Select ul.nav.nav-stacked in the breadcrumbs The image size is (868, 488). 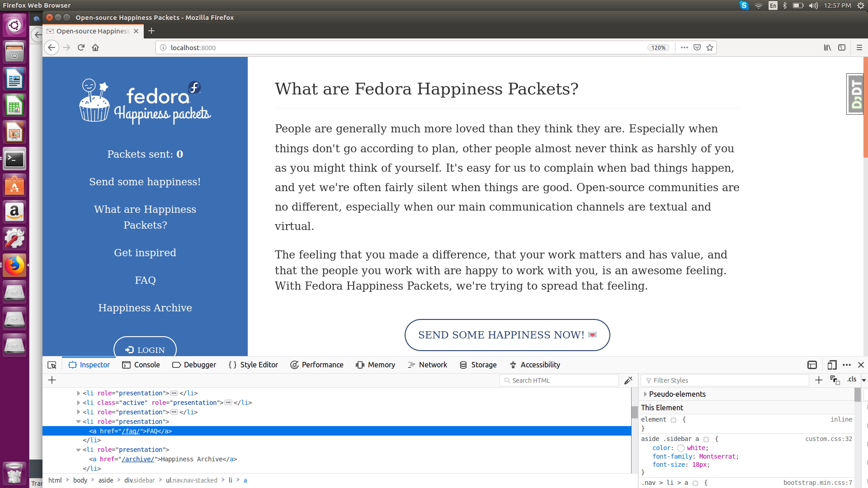192,480
